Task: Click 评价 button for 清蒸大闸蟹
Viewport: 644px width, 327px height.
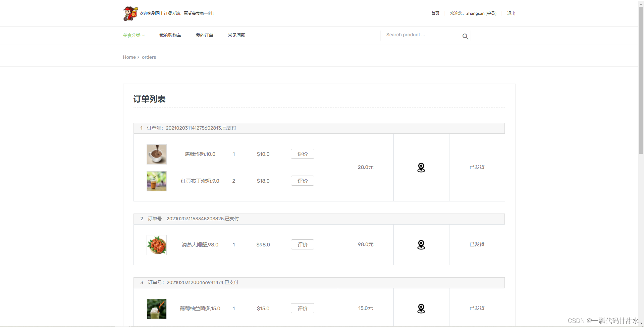Action: pos(303,244)
